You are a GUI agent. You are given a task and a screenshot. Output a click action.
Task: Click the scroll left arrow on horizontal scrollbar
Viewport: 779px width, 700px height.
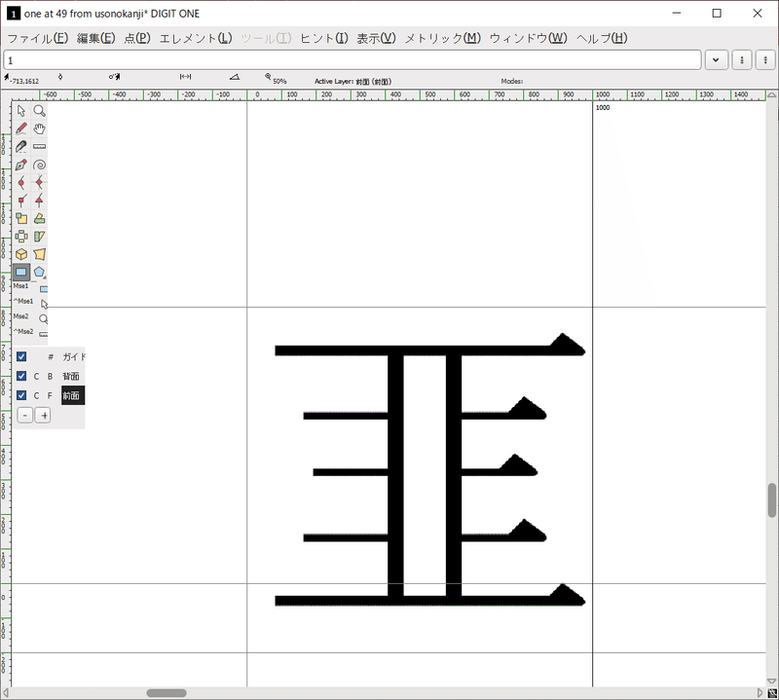[6, 692]
